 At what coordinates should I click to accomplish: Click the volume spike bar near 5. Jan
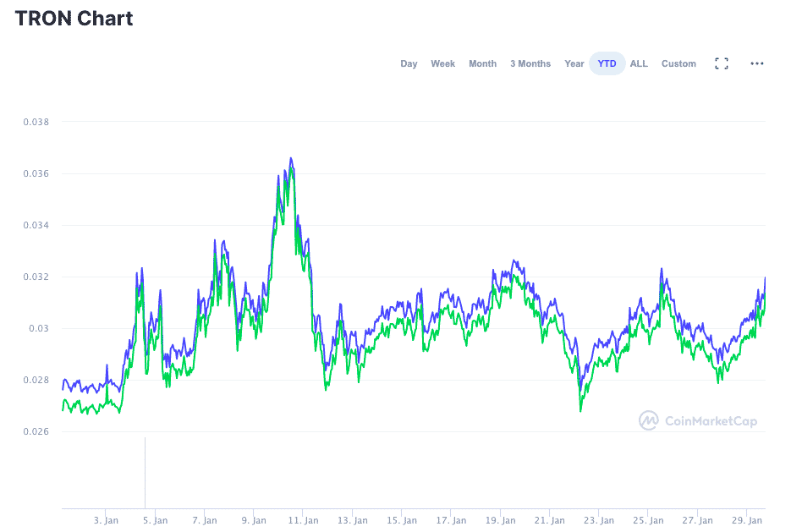pyautogui.click(x=145, y=473)
